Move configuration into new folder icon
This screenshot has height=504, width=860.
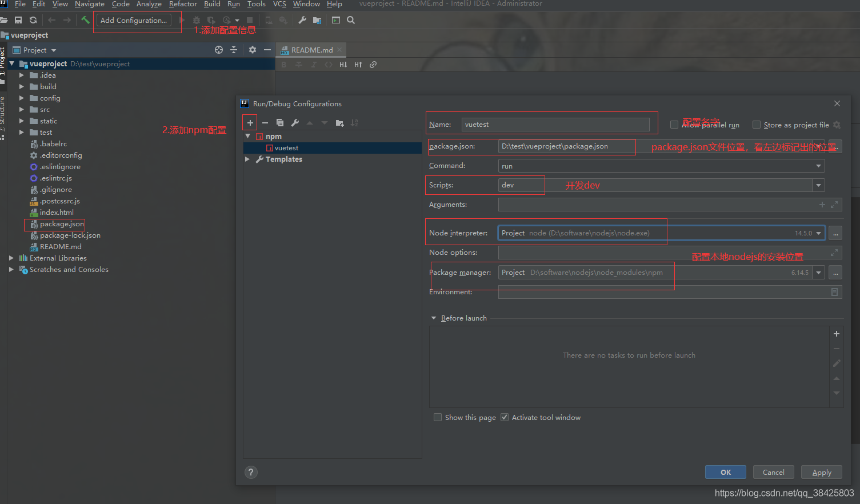[339, 123]
